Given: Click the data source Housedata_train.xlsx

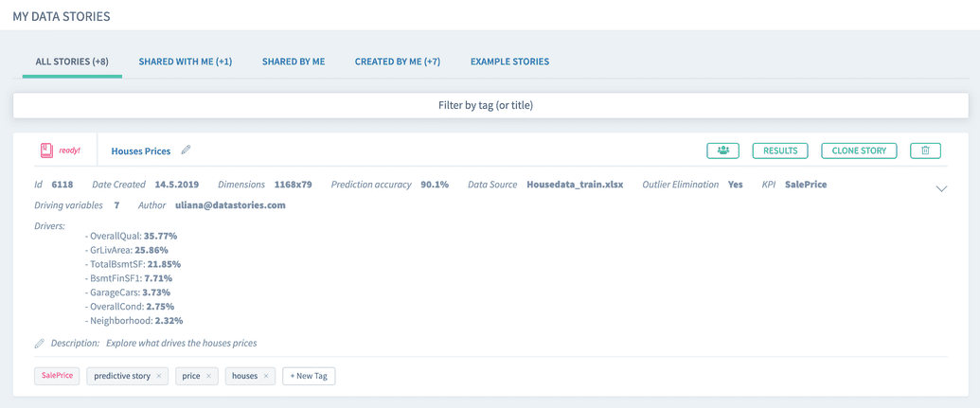Looking at the screenshot, I should (575, 185).
